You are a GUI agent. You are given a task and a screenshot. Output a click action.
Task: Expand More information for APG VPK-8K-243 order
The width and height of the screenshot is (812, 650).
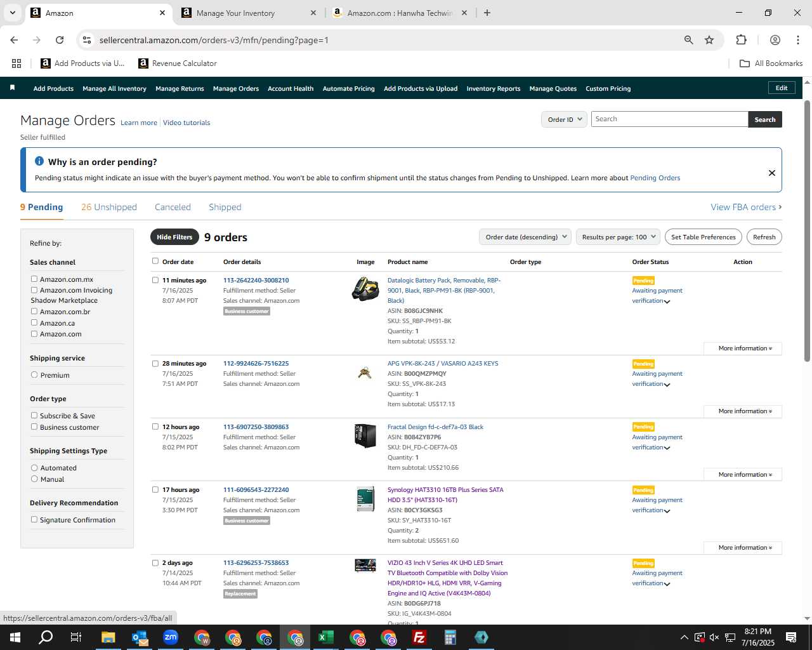(x=743, y=411)
